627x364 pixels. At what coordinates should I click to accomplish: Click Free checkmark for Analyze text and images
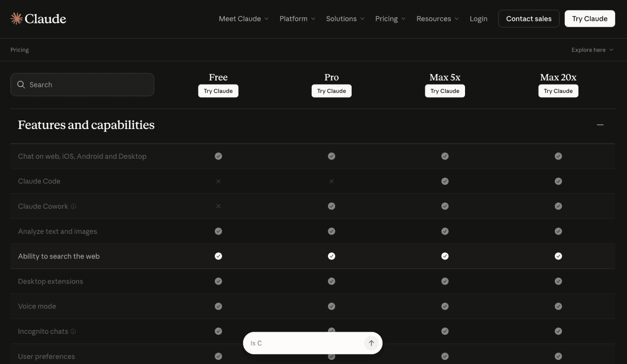coord(218,231)
